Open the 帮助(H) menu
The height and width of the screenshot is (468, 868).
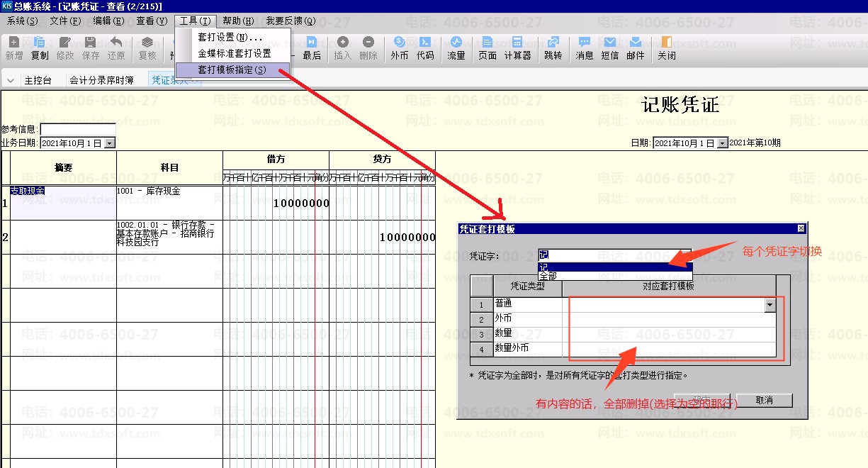pyautogui.click(x=238, y=21)
